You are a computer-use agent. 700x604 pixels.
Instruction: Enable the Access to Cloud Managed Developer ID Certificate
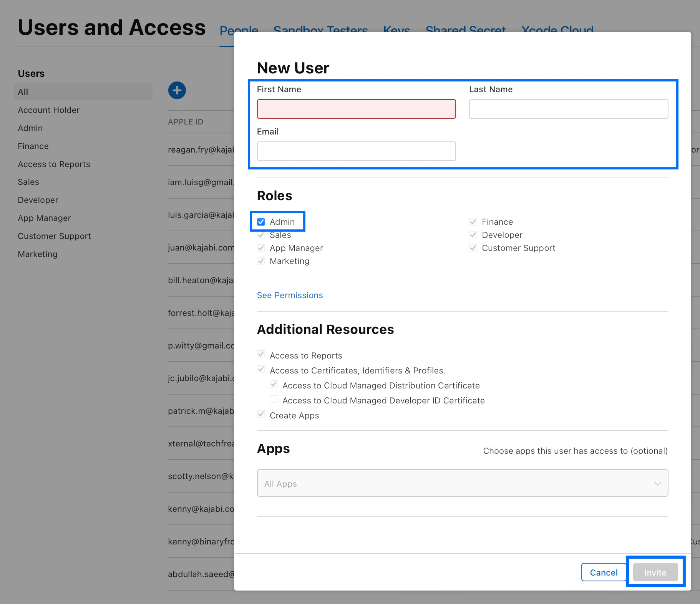pos(274,400)
